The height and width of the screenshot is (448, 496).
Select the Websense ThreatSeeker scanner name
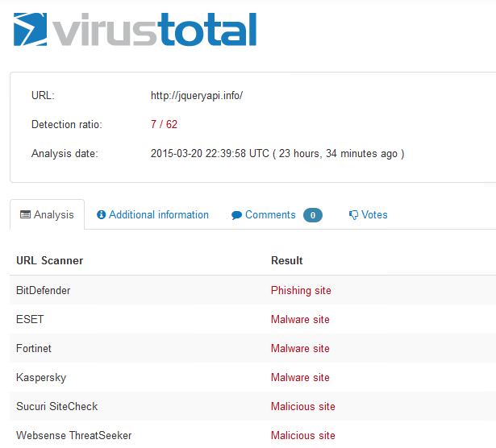74,436
